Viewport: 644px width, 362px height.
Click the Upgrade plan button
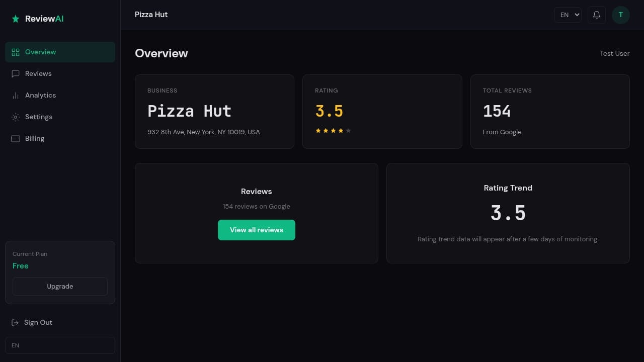pyautogui.click(x=60, y=286)
